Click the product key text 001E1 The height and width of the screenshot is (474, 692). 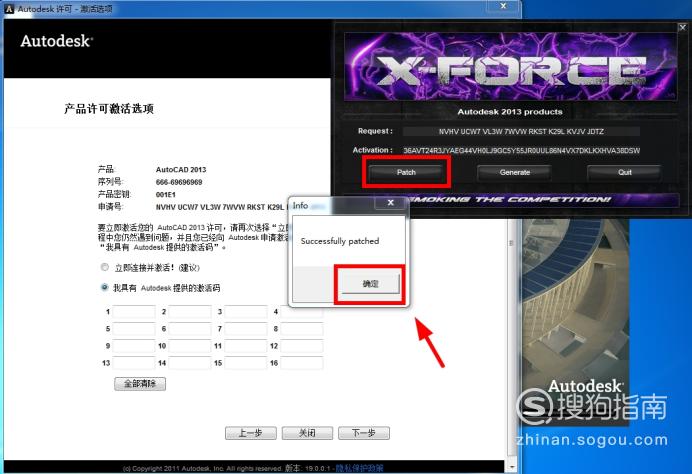pyautogui.click(x=165, y=195)
